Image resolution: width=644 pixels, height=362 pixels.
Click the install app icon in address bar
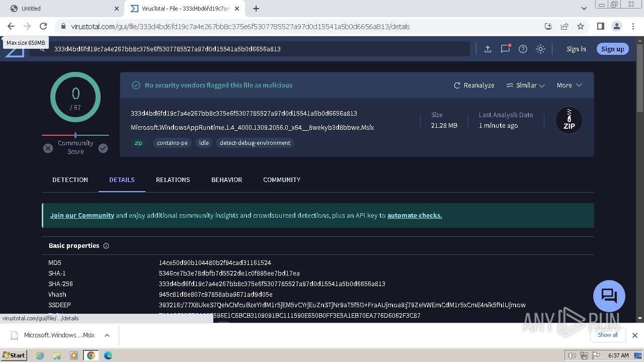click(x=548, y=26)
